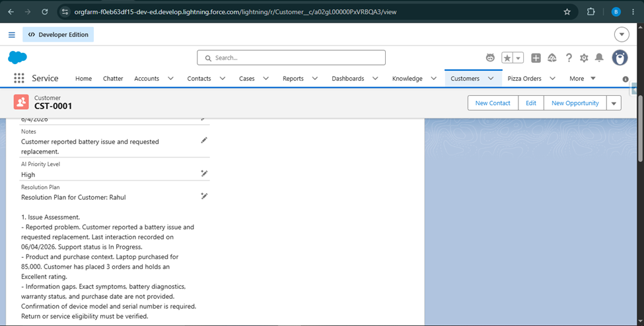Image resolution: width=644 pixels, height=326 pixels.
Task: Open the Astro guidance center icon
Action: [490, 58]
